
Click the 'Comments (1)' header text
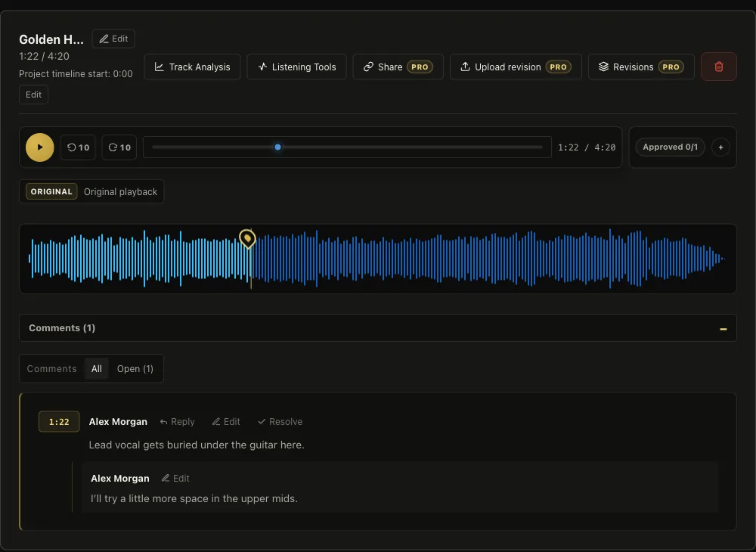coord(62,328)
